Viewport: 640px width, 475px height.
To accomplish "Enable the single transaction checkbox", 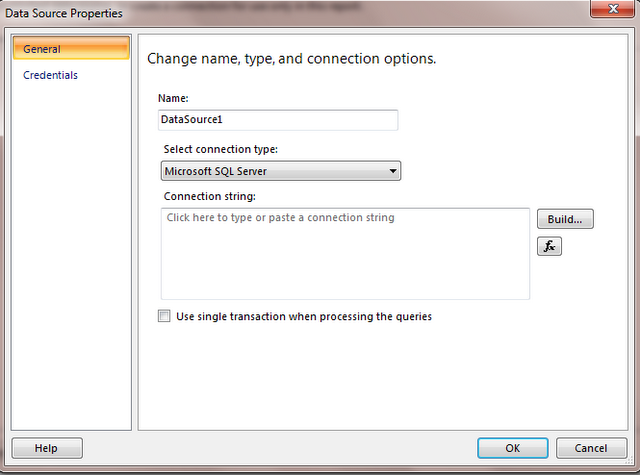I will pyautogui.click(x=165, y=316).
